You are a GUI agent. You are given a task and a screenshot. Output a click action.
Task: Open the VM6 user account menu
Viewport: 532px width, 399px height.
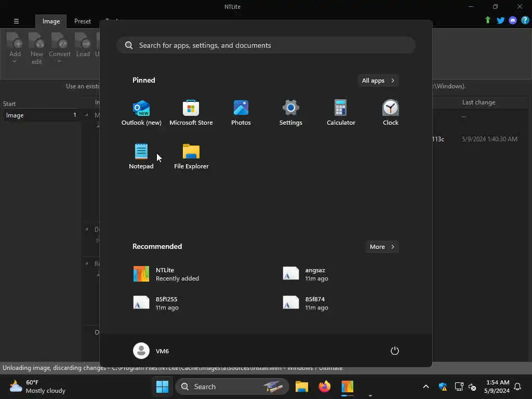tap(151, 351)
